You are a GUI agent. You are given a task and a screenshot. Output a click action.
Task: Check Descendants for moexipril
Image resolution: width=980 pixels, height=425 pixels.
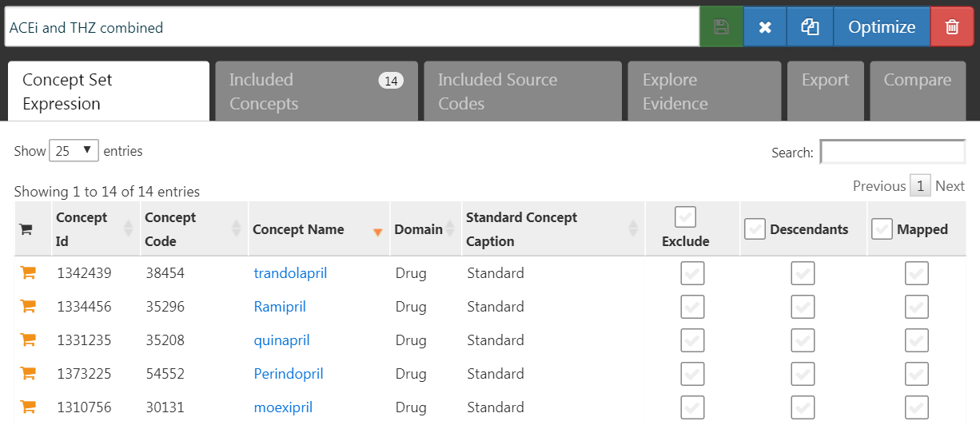(x=803, y=407)
